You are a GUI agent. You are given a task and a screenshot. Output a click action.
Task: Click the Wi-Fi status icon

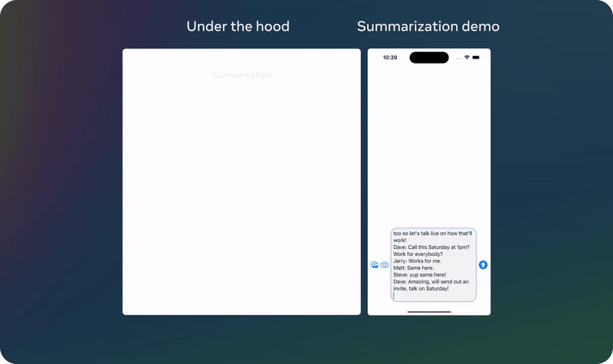point(467,57)
